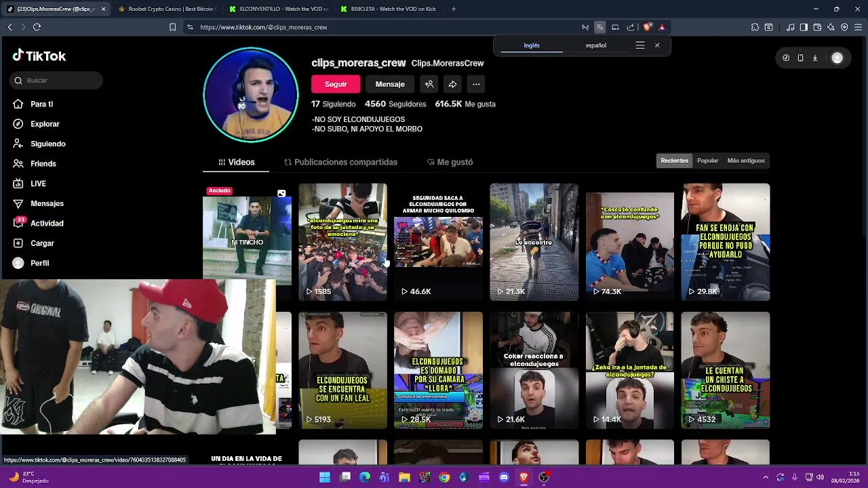Open Mensajes in sidebar
Viewport: 868px width, 488px height.
click(47, 203)
